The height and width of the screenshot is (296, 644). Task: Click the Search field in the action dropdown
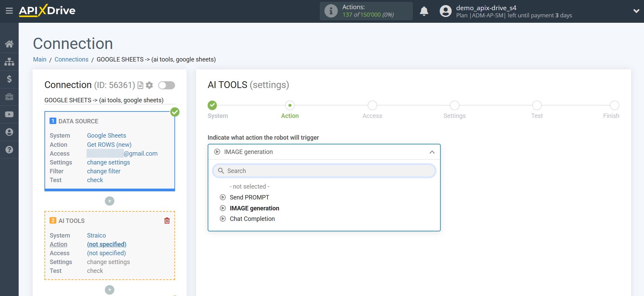(324, 171)
